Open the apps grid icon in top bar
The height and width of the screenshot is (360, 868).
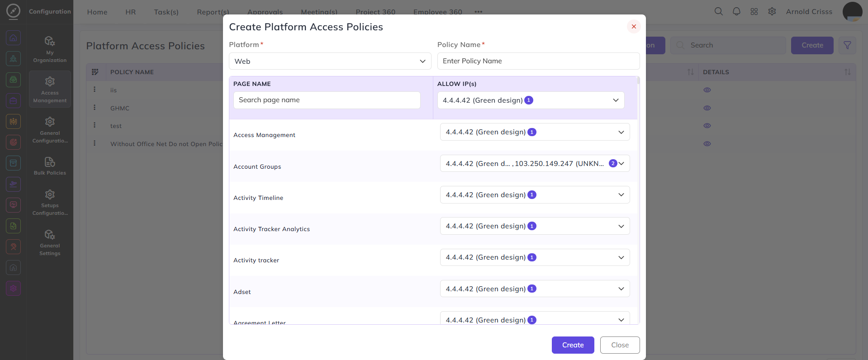click(x=754, y=11)
